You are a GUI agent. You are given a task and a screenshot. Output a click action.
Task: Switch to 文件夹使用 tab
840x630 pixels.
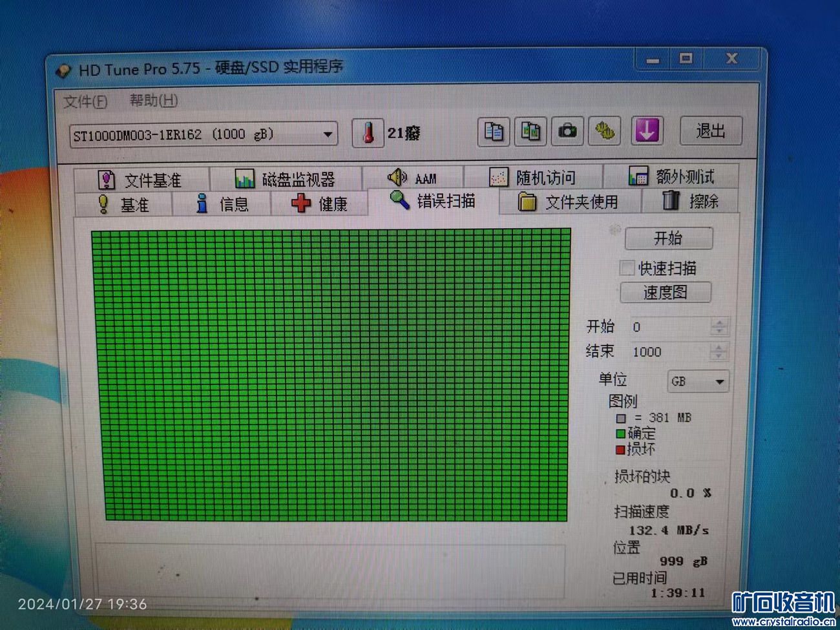click(x=569, y=202)
